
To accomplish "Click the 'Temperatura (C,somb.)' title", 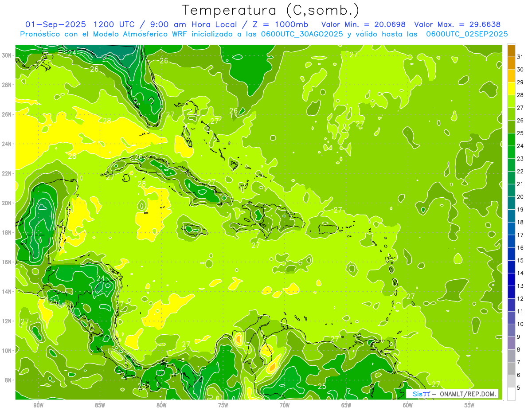I will coord(271,10).
